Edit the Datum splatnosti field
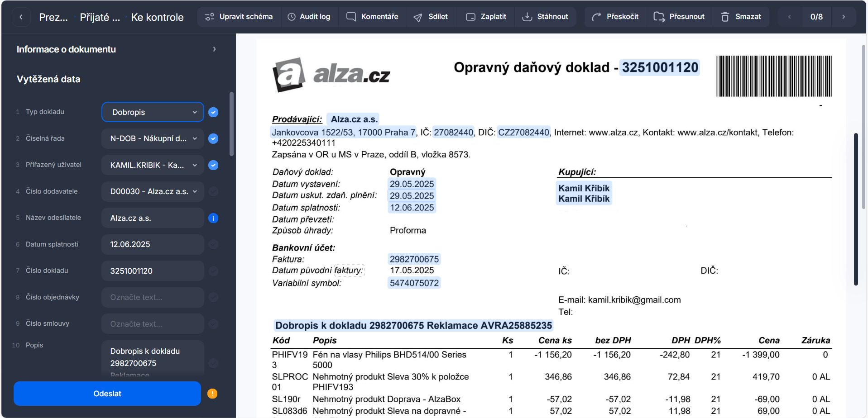The width and height of the screenshot is (868, 418). (153, 244)
